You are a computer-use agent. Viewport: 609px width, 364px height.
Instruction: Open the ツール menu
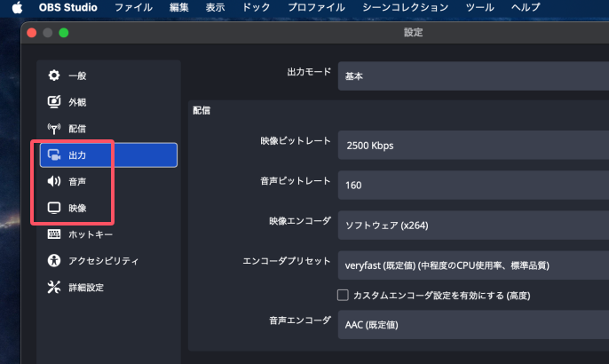[x=479, y=7]
